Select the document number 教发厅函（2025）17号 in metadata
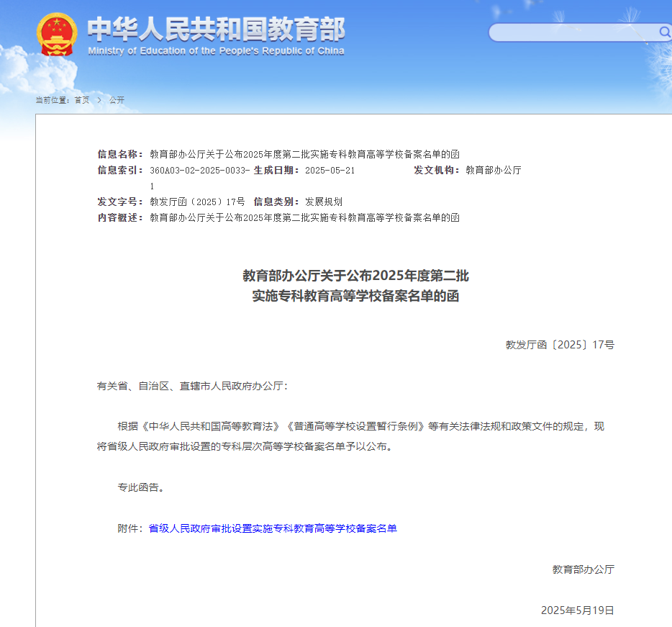 (197, 202)
